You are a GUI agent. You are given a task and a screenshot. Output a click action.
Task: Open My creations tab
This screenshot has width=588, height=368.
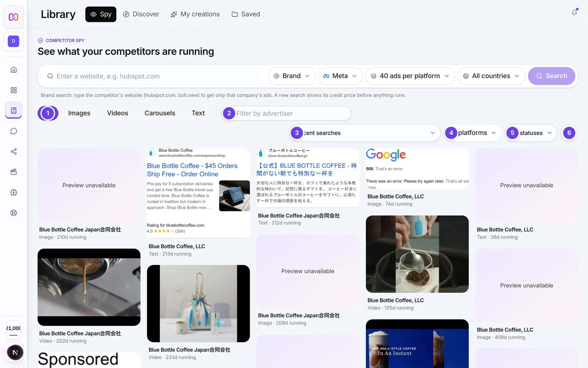point(195,14)
